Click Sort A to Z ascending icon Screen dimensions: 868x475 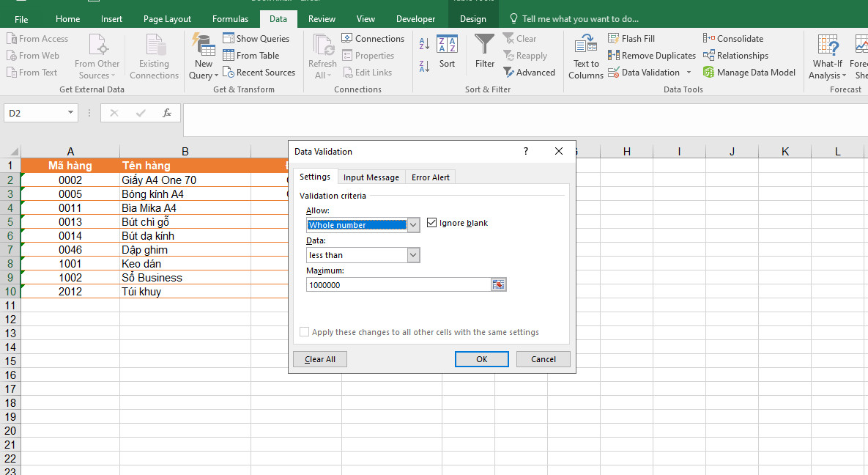pos(424,44)
